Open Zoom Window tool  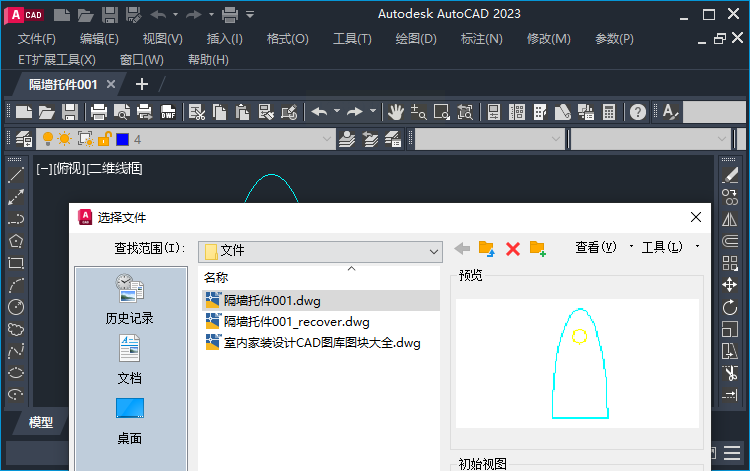(x=441, y=112)
